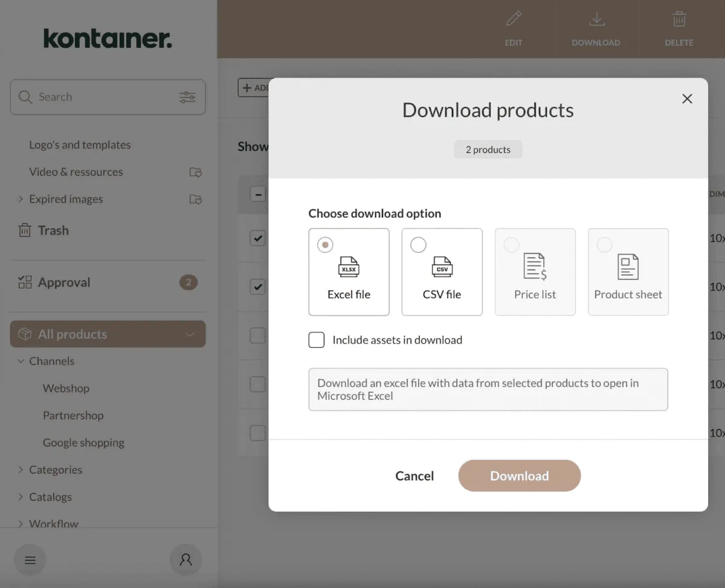Click the 'Download products' title
This screenshot has width=725, height=588.
tap(488, 110)
